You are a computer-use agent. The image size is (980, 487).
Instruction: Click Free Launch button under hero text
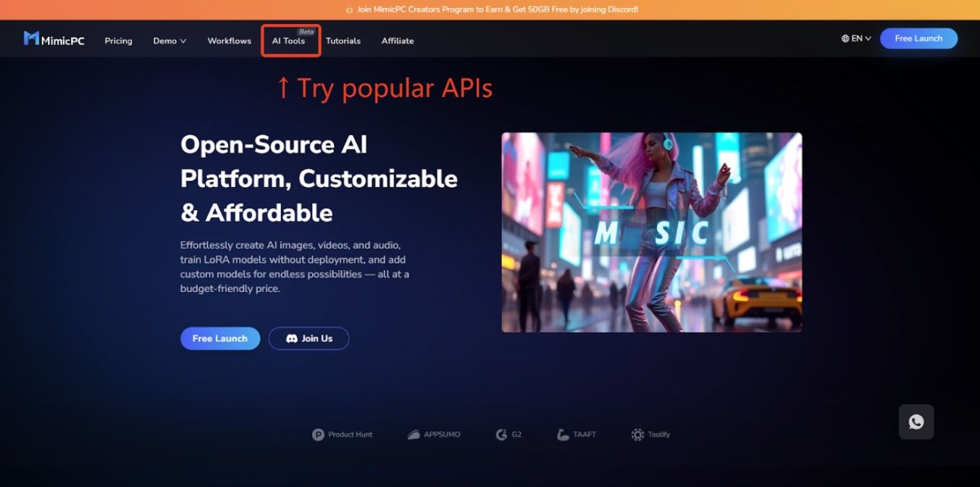click(x=220, y=338)
